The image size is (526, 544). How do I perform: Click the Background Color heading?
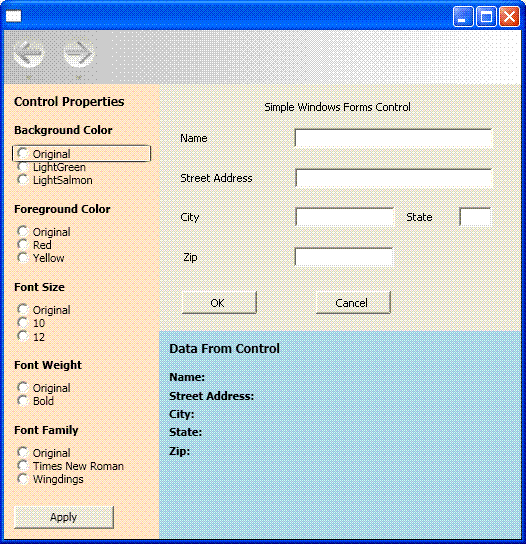point(63,130)
